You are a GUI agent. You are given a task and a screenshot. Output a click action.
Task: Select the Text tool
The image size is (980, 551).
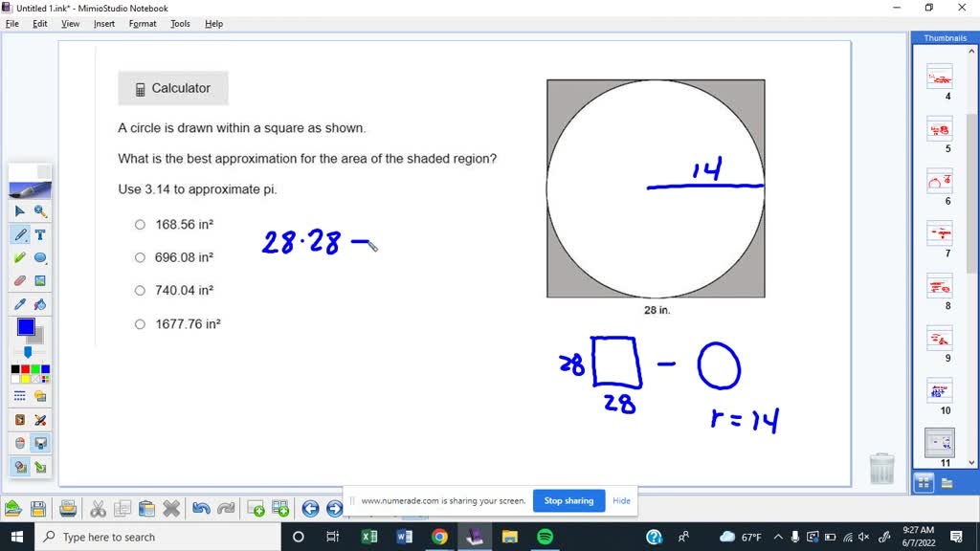(42, 234)
